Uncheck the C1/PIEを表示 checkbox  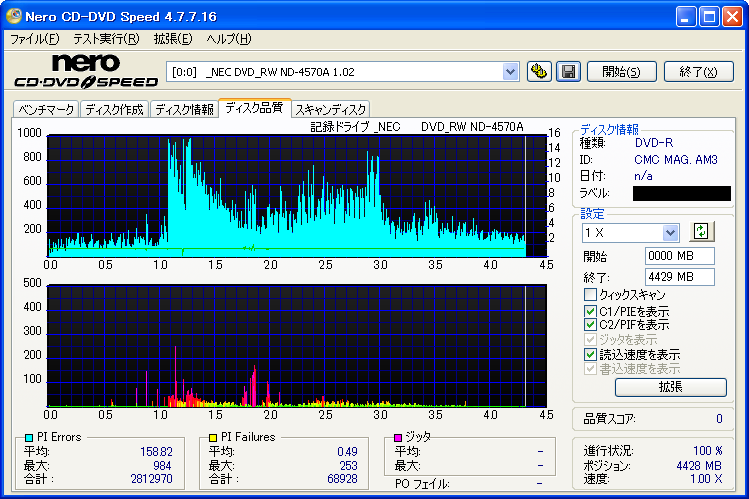(590, 311)
